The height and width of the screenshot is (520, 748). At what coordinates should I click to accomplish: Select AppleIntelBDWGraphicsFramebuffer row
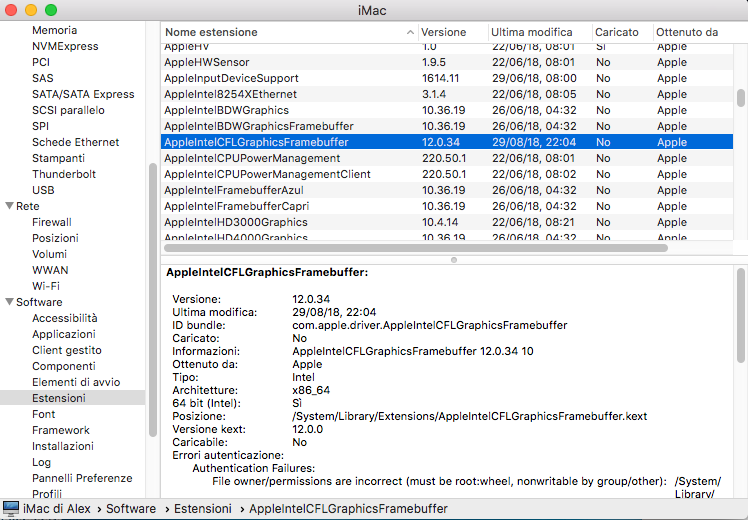447,126
